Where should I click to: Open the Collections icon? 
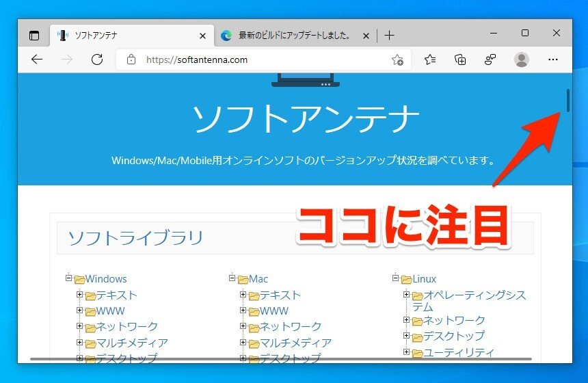click(x=460, y=60)
